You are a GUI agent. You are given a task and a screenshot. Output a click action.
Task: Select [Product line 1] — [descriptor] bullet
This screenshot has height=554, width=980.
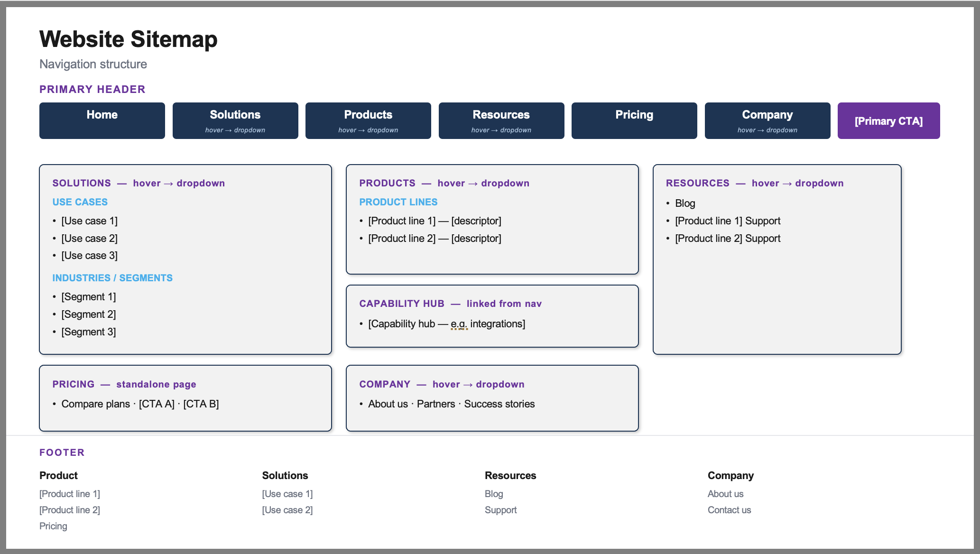click(435, 221)
